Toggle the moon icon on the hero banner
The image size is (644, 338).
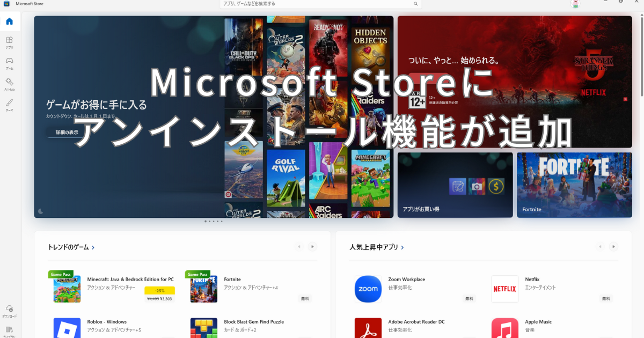pos(41,212)
